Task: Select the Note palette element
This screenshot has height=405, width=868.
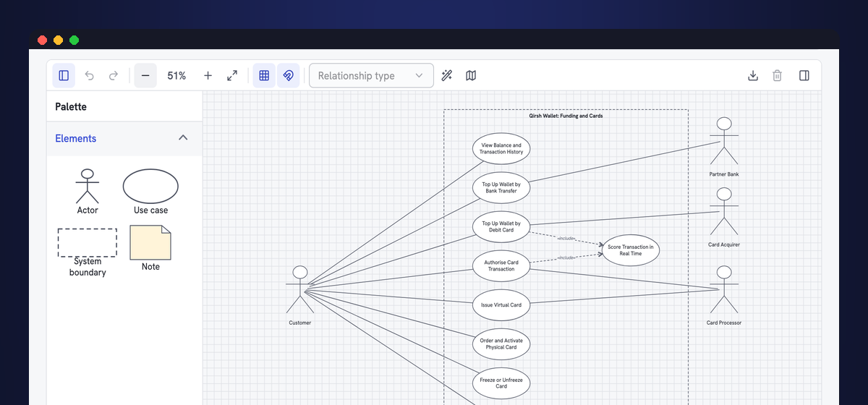Action: point(150,248)
